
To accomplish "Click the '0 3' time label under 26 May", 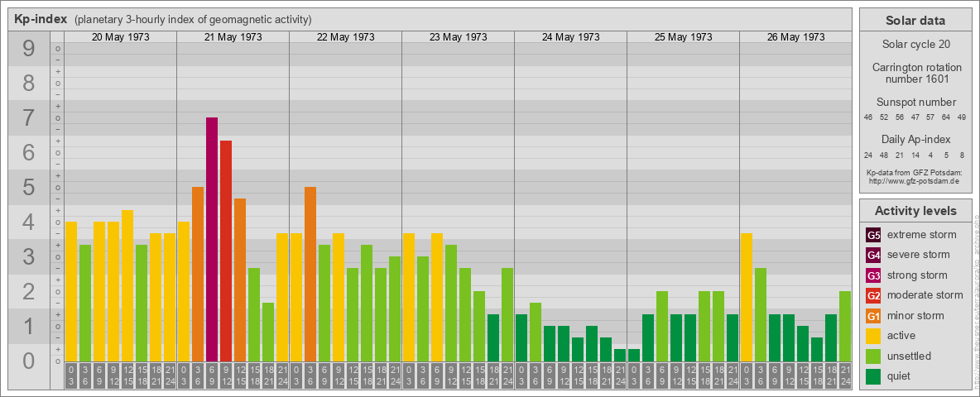I will click(x=747, y=376).
